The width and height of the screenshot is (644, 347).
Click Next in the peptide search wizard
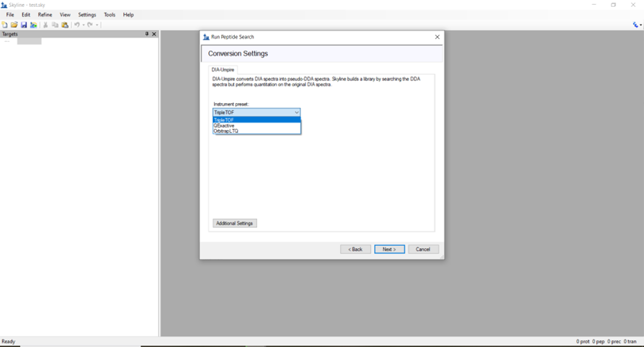pyautogui.click(x=389, y=249)
